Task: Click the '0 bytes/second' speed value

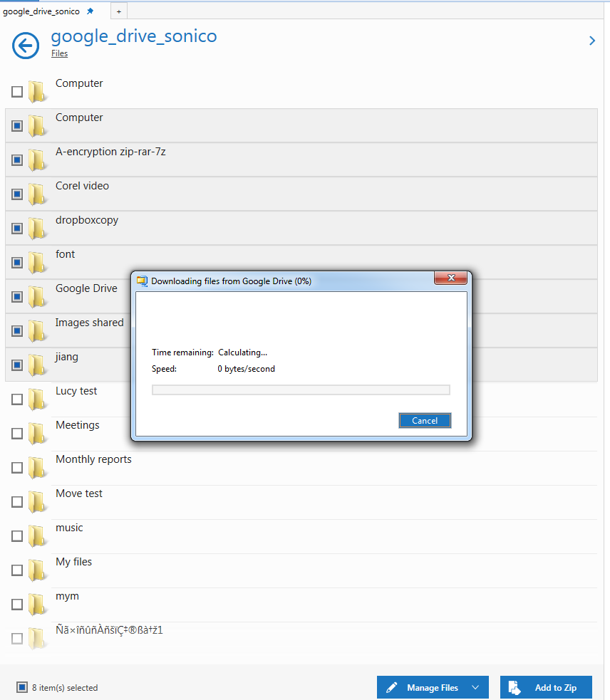Action: (x=247, y=369)
